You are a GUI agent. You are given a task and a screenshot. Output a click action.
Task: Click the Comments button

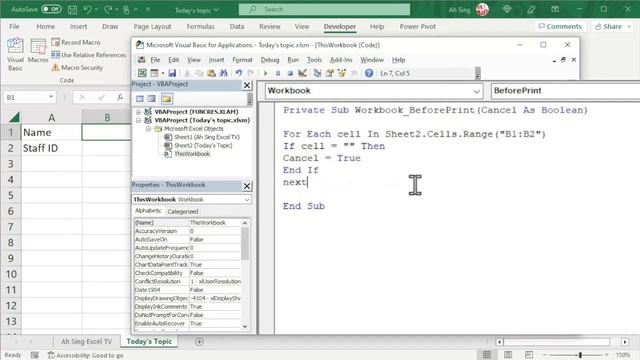pyautogui.click(x=560, y=27)
